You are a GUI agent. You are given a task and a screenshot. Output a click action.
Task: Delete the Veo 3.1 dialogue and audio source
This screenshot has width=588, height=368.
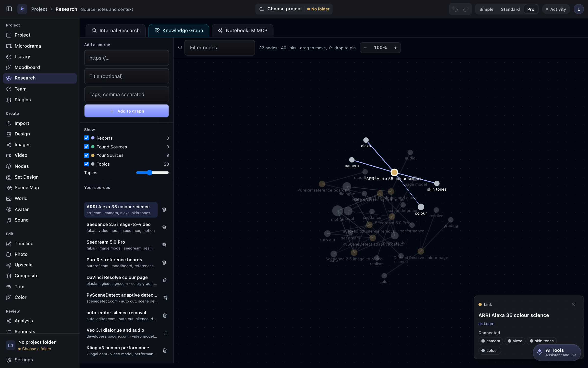tap(166, 333)
